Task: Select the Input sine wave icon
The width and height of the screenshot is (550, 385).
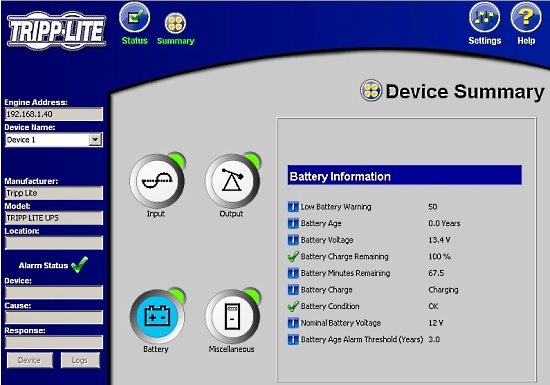Action: tap(157, 181)
